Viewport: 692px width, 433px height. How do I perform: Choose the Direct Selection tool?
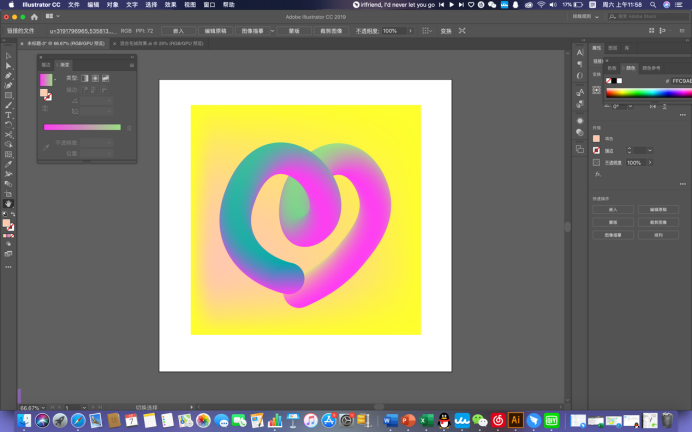click(9, 66)
